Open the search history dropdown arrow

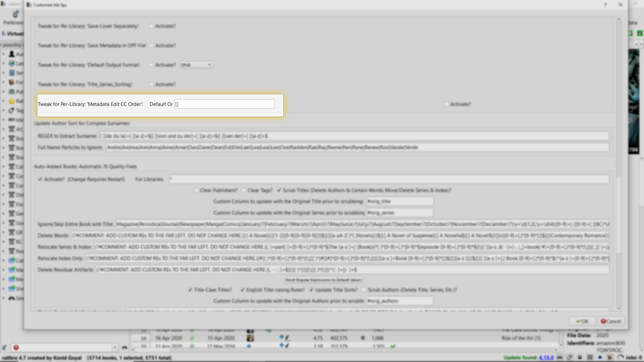coord(115,348)
